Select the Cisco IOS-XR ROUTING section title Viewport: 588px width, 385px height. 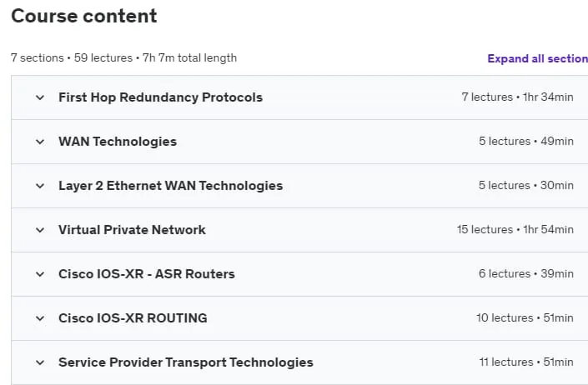[x=133, y=318]
